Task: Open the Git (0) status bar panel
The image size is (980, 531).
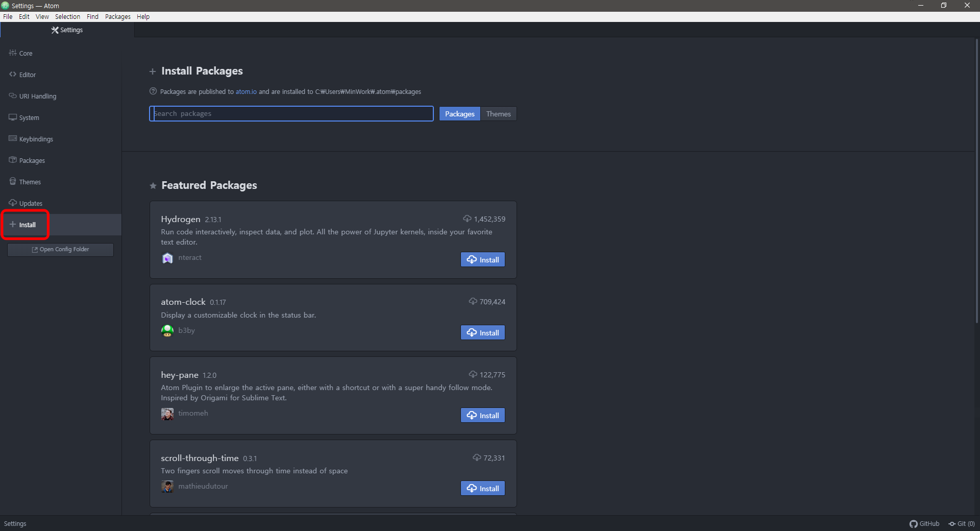Action: 962,524
